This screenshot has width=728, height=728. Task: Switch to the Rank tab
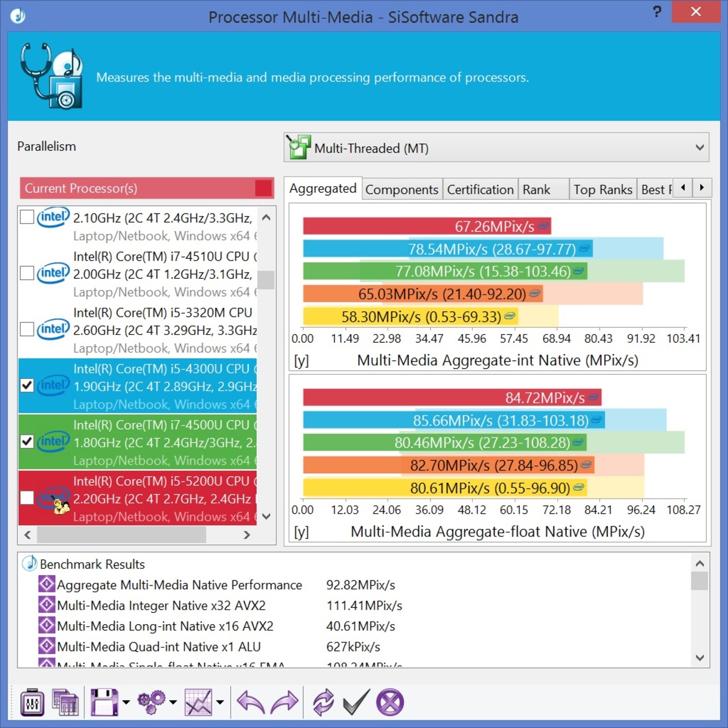point(543,189)
